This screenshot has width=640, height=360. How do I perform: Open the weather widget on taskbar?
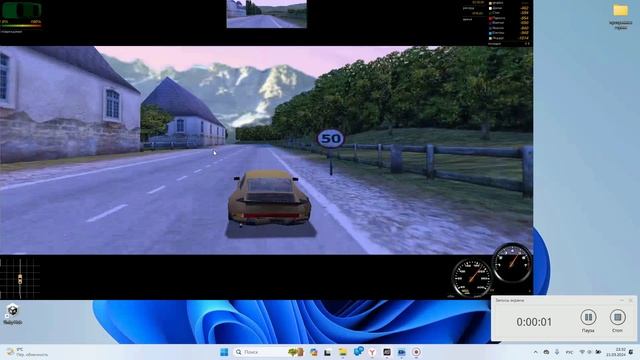click(x=28, y=352)
